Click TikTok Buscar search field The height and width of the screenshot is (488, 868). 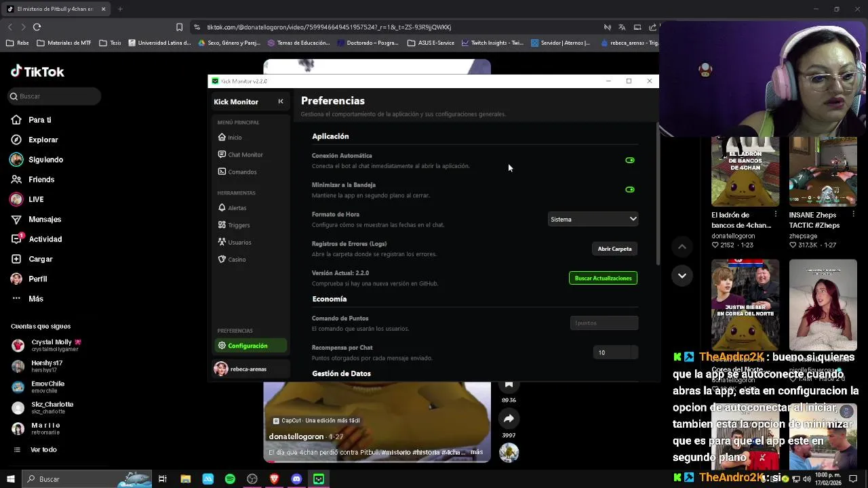[55, 96]
